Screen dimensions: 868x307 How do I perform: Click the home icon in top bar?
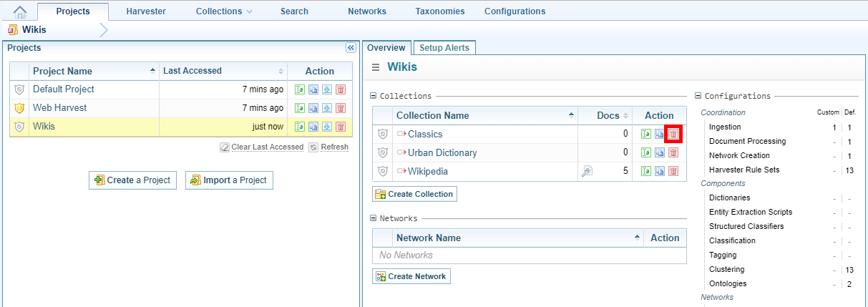tap(20, 11)
